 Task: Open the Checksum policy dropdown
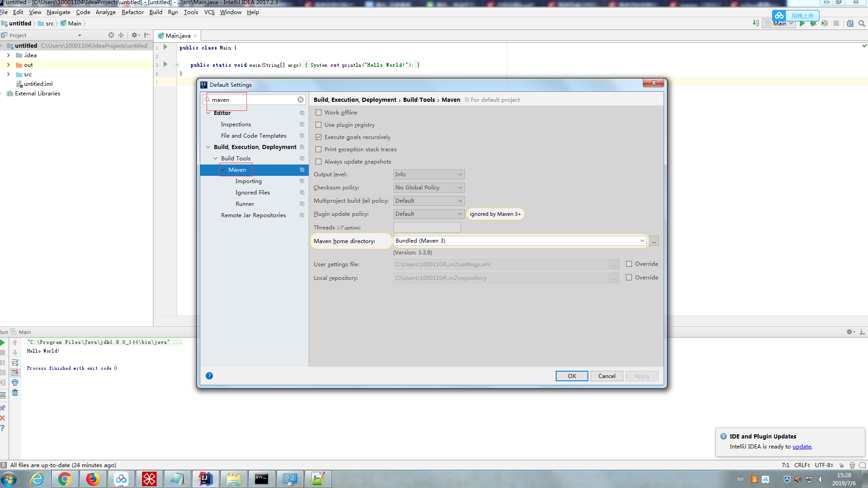point(429,188)
